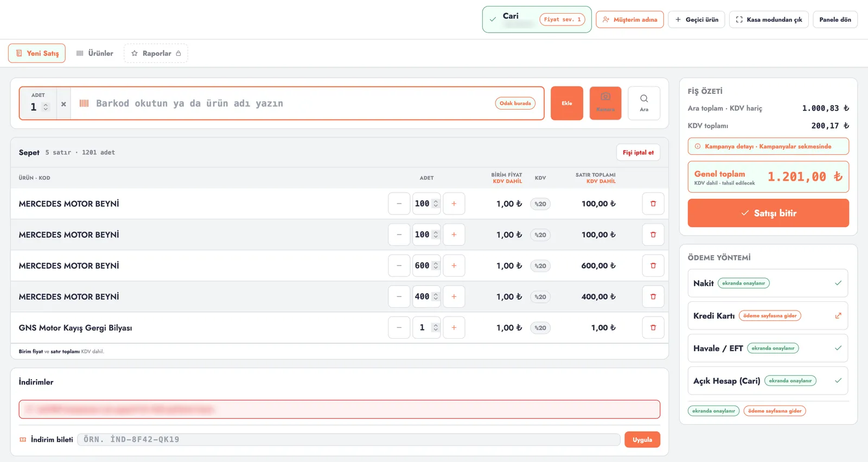This screenshot has height=462, width=868.
Task: Cancel the receipt via Fişi iptal et
Action: [638, 153]
